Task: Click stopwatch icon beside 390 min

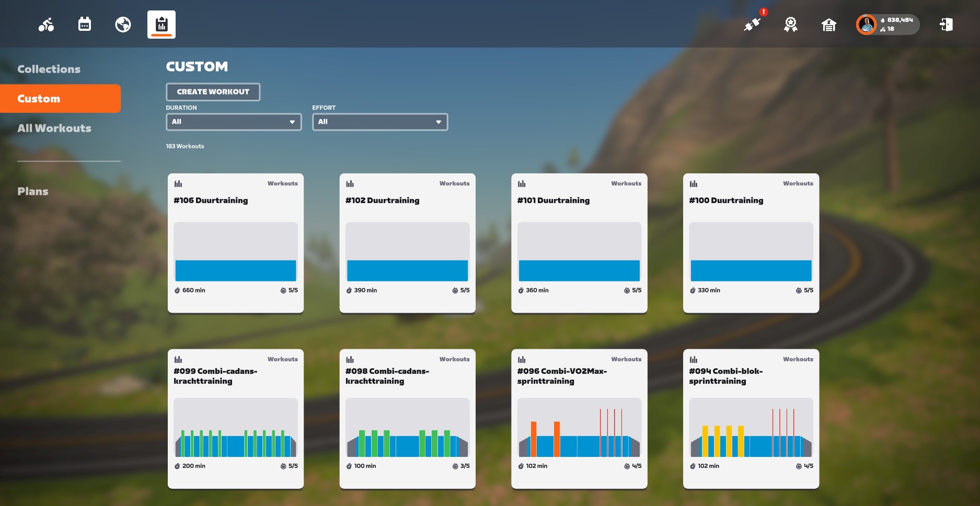Action: coord(349,290)
